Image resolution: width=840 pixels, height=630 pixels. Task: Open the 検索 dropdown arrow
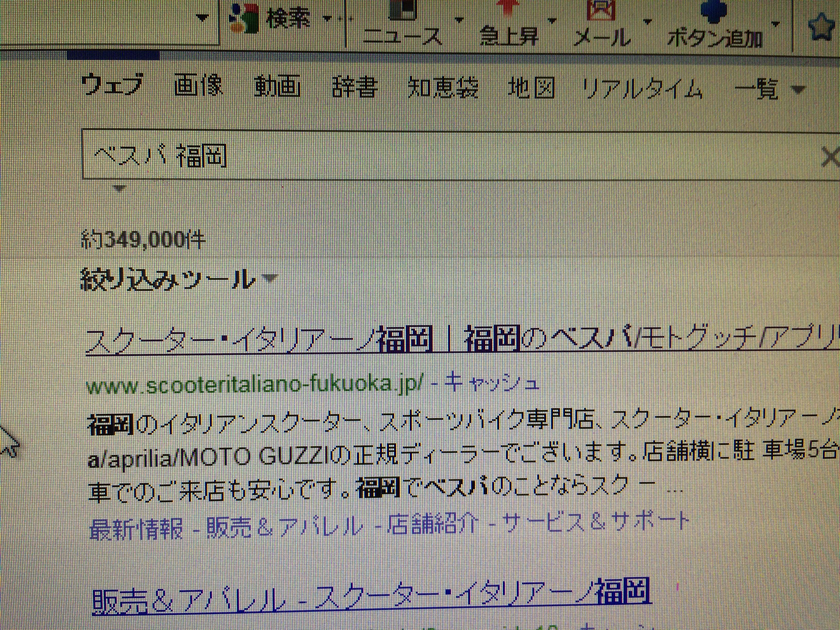327,18
